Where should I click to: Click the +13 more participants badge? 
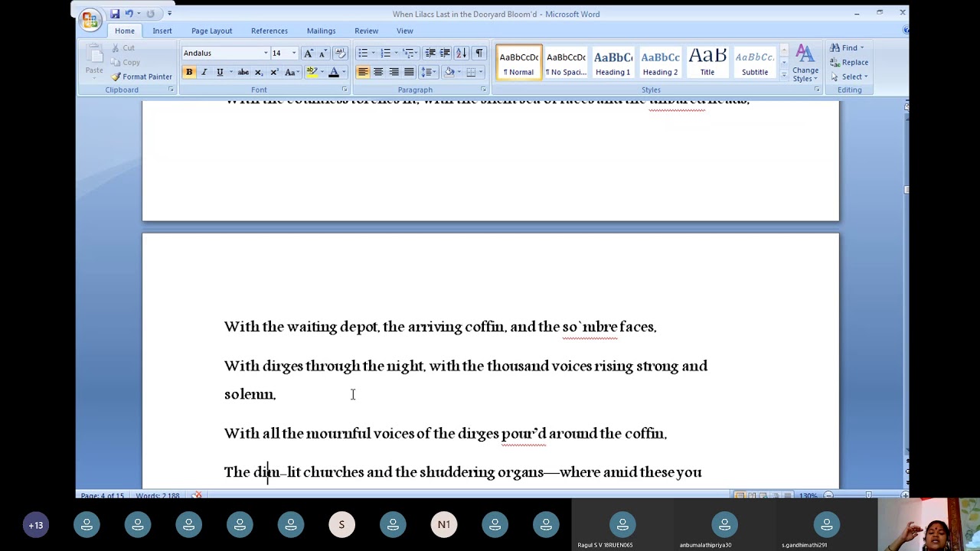click(x=36, y=525)
